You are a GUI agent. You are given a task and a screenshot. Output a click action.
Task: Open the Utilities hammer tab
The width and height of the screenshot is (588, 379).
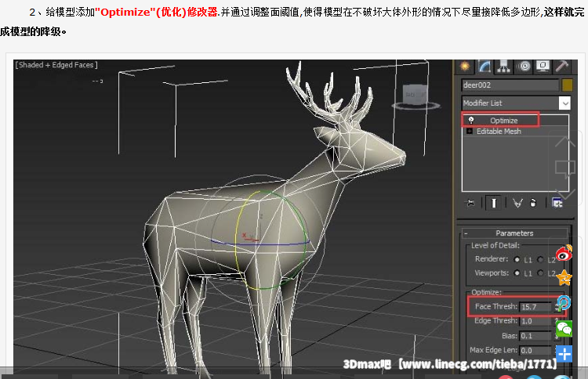pyautogui.click(x=561, y=67)
